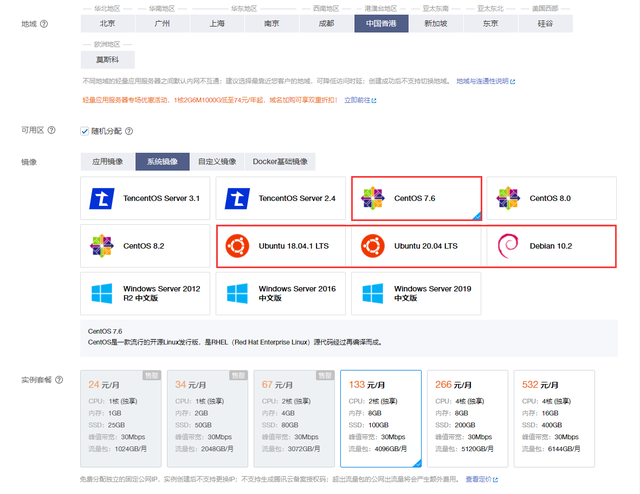
Task: Click the TencentOS Server 3.1 logo icon
Action: point(102,198)
